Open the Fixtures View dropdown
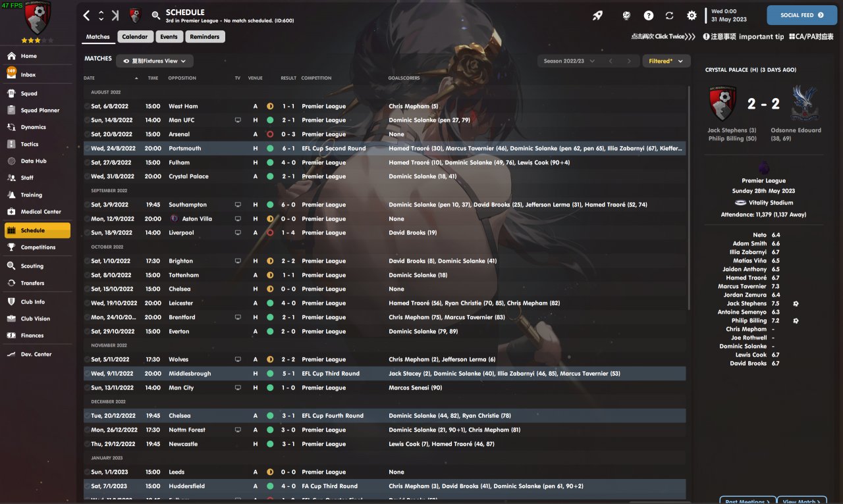843x504 pixels. point(155,61)
